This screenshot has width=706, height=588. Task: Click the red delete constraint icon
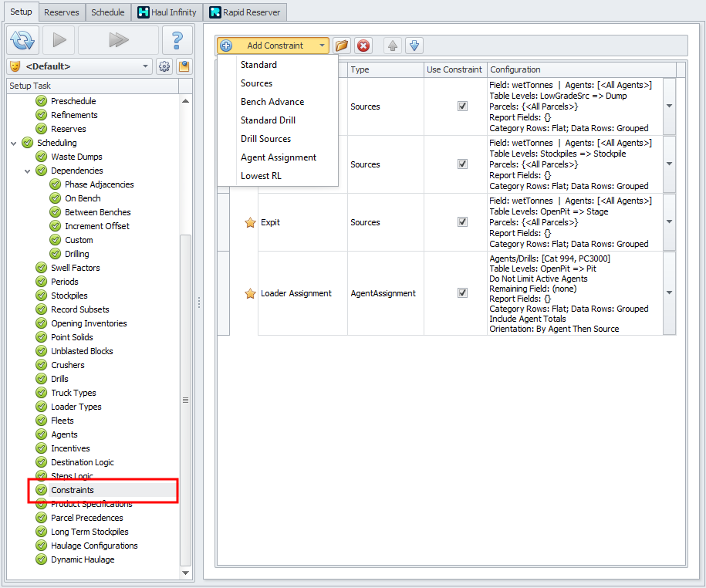[363, 46]
